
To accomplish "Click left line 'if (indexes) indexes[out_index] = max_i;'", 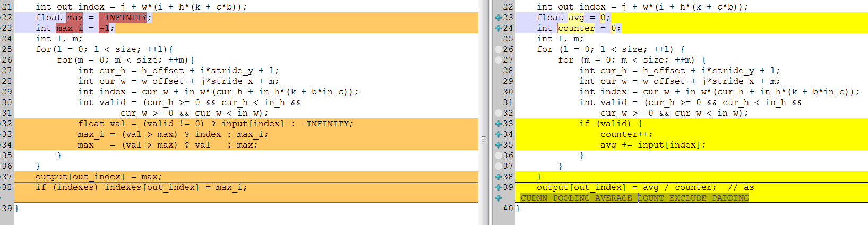I will click(141, 187).
